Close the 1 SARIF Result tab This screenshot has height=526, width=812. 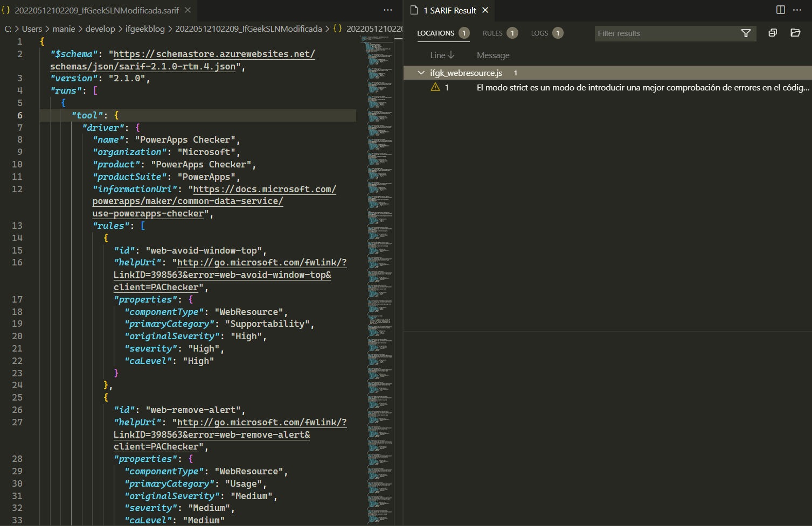pos(485,10)
